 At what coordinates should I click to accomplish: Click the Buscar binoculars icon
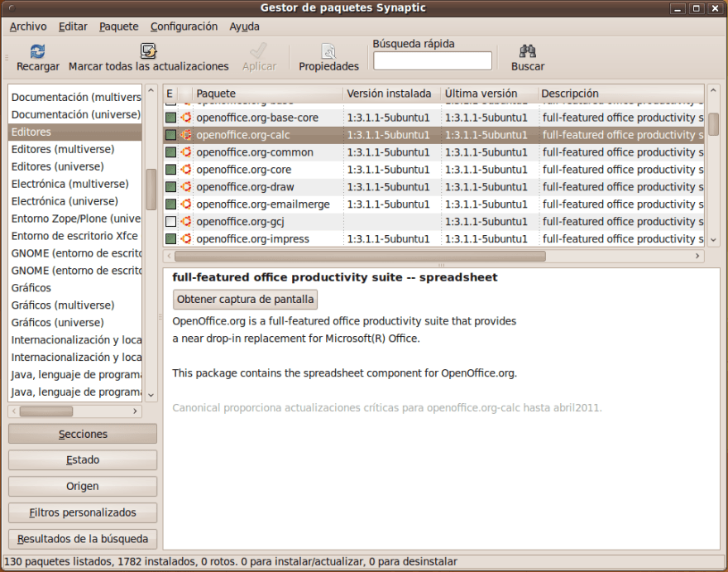click(x=528, y=50)
